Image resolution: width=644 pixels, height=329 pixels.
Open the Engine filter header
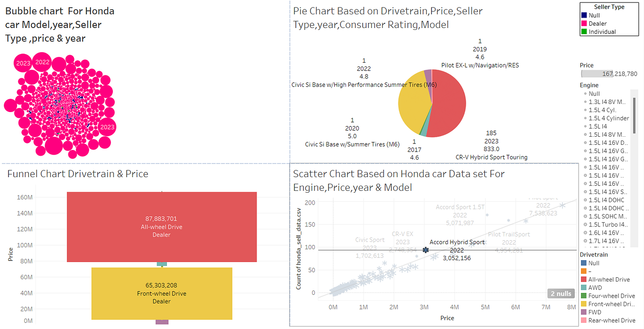click(x=590, y=85)
